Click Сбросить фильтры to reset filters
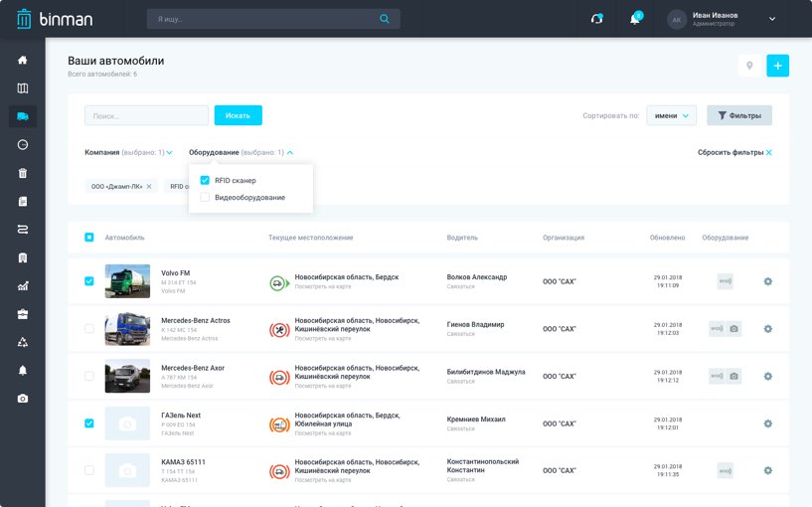The width and height of the screenshot is (812, 507). coord(734,152)
